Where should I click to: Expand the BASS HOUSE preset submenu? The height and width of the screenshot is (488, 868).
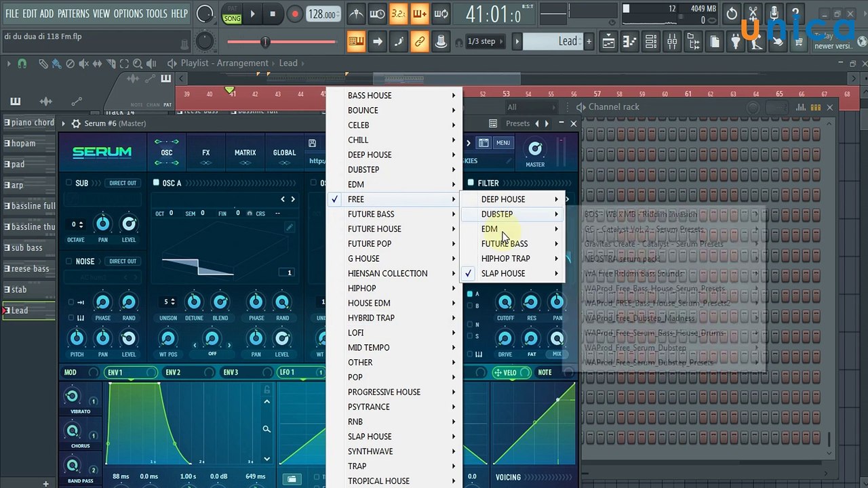[x=395, y=96]
